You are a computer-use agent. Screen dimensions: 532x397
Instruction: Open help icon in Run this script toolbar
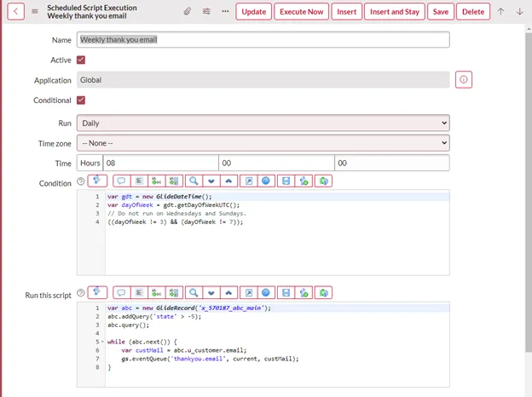pyautogui.click(x=266, y=292)
